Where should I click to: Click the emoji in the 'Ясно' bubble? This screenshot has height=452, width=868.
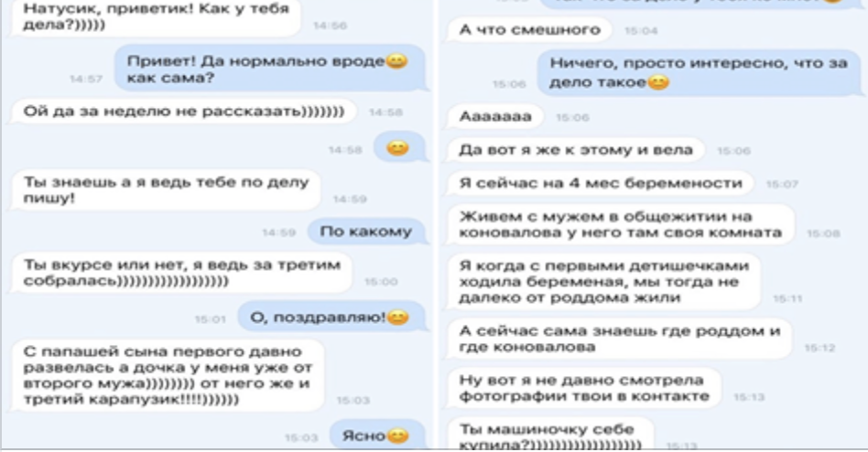397,436
